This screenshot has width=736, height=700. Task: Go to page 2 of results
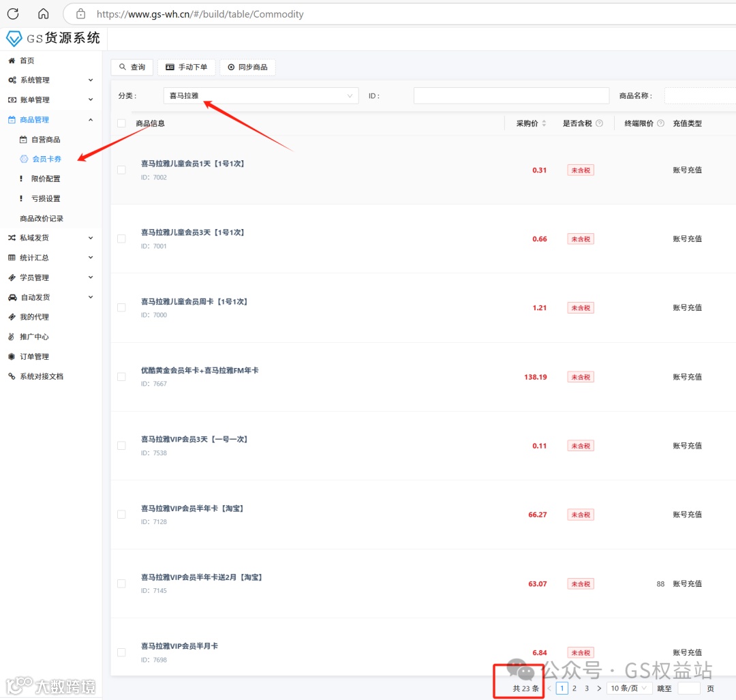pos(574,688)
